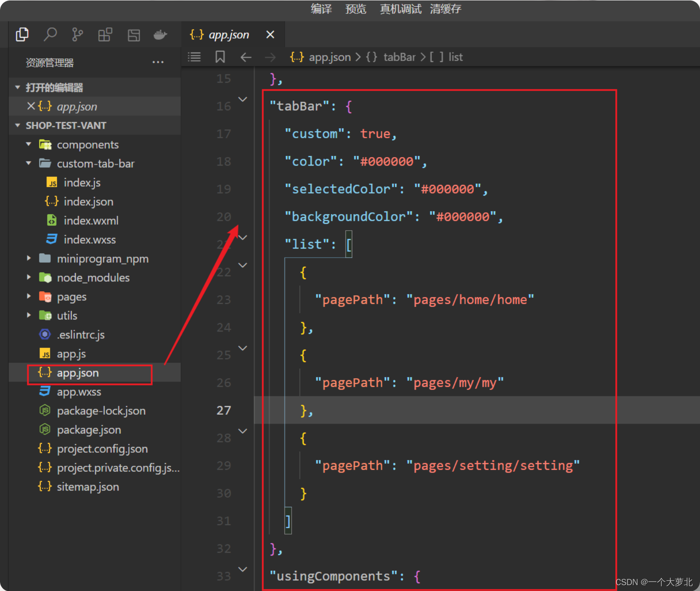This screenshot has width=700, height=591.
Task: Fold the usingComponents block at line 33
Action: [243, 569]
